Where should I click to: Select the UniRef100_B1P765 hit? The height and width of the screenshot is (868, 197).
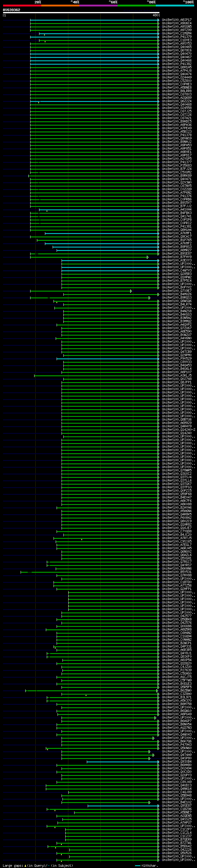177,240
